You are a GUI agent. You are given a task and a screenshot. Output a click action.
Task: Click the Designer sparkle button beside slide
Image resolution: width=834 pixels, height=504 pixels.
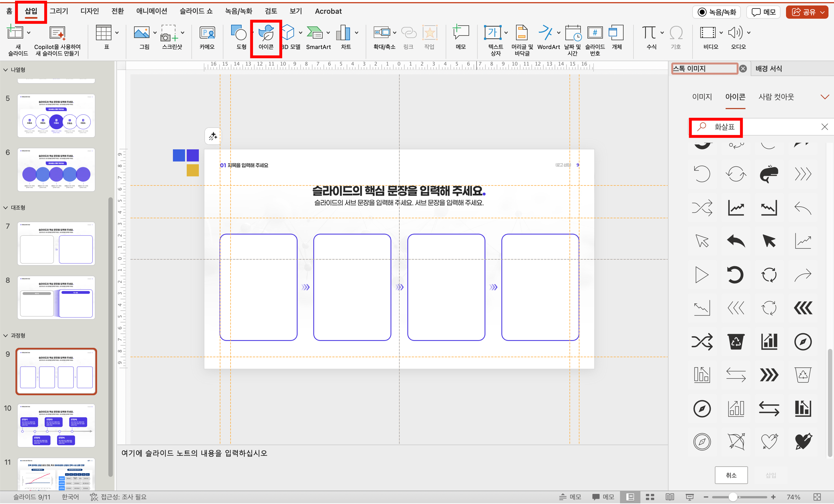coord(213,136)
